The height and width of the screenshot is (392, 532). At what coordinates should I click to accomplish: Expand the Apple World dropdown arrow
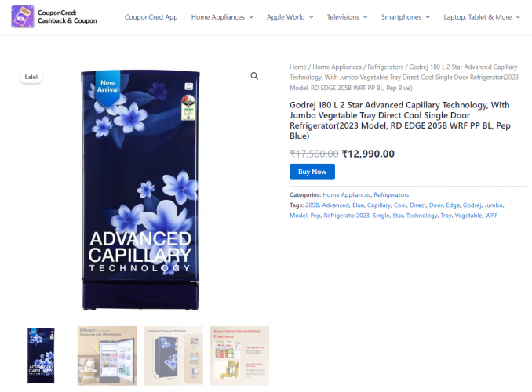click(x=312, y=17)
